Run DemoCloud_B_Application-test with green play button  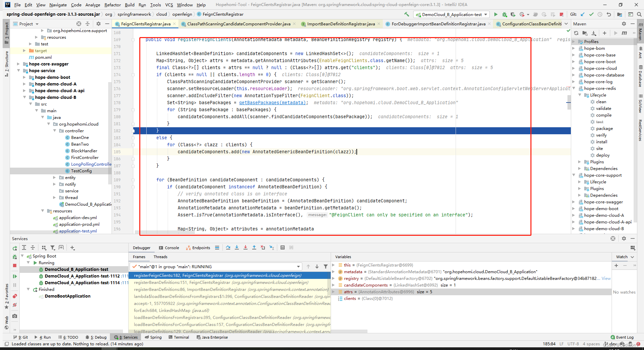(x=496, y=14)
